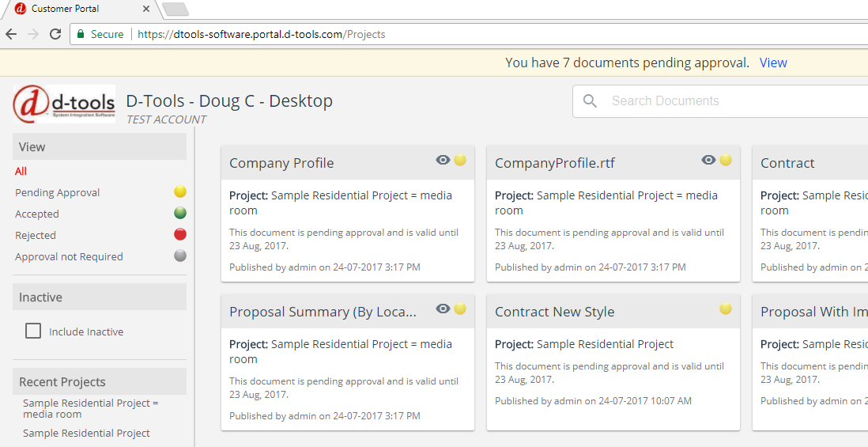
Task: Click publish date text on Contract New Style card
Action: click(x=594, y=401)
